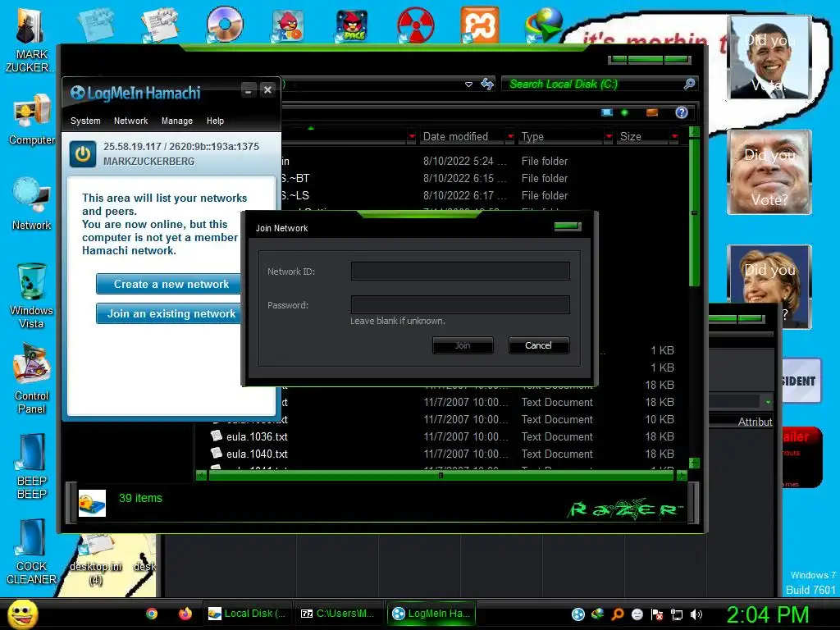Switch to Local Disk taskbar button
The height and width of the screenshot is (630, 840).
click(248, 614)
